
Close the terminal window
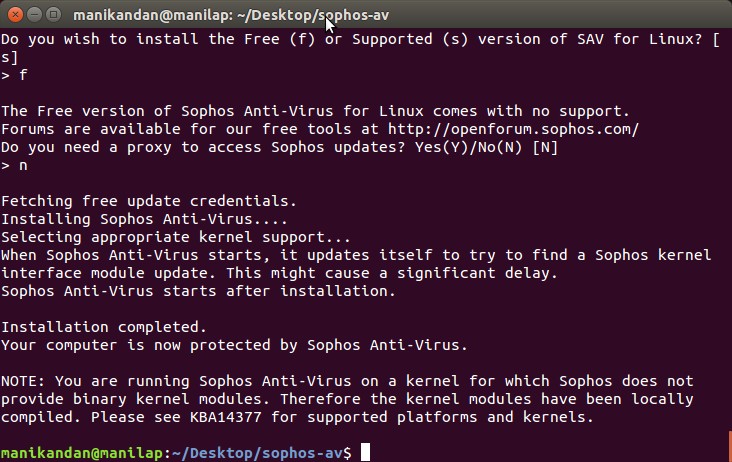pyautogui.click(x=15, y=14)
